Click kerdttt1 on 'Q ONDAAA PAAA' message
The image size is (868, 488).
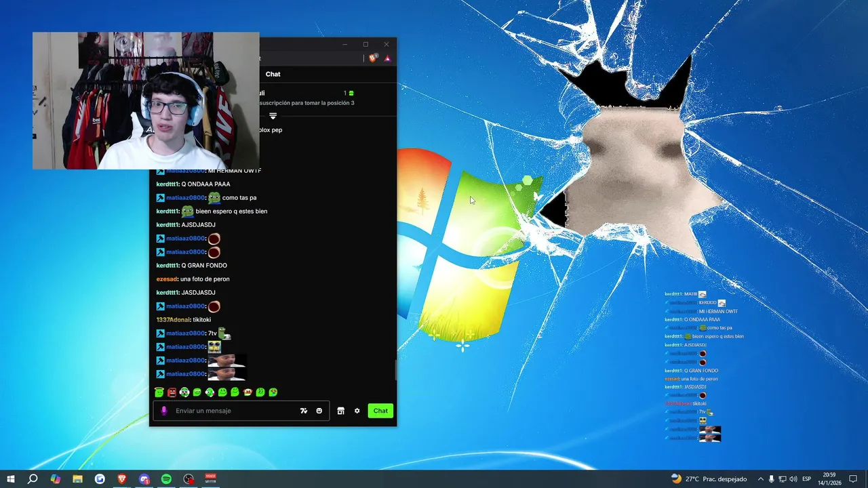[167, 184]
